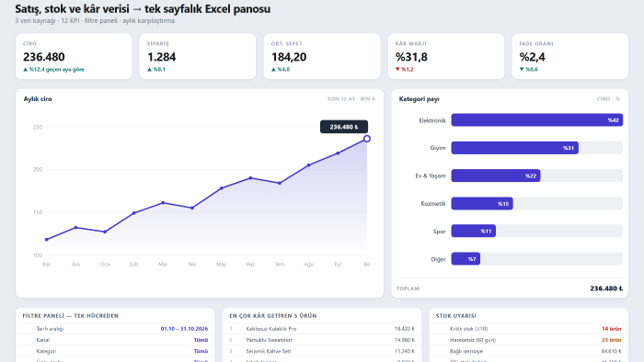The image size is (644, 362).
Task: Click the Aylık ciro chart title
Action: (38, 99)
